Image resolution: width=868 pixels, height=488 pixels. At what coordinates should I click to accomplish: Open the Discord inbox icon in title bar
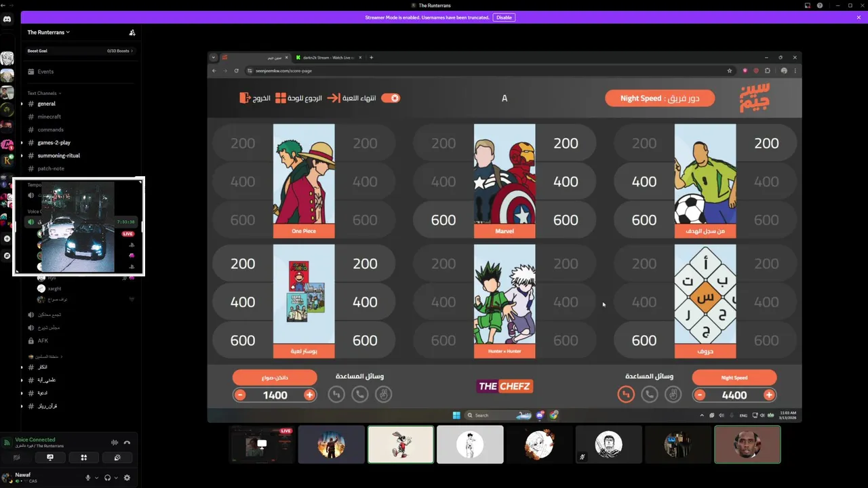[808, 5]
